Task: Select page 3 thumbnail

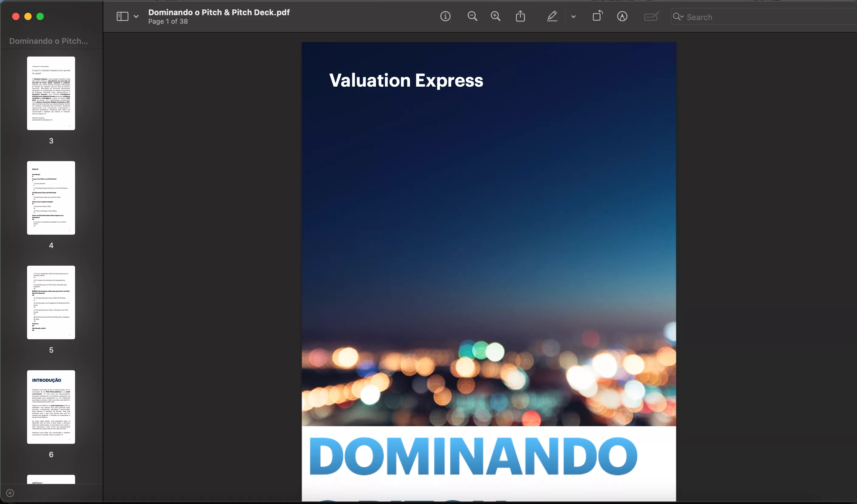Action: pos(51,93)
